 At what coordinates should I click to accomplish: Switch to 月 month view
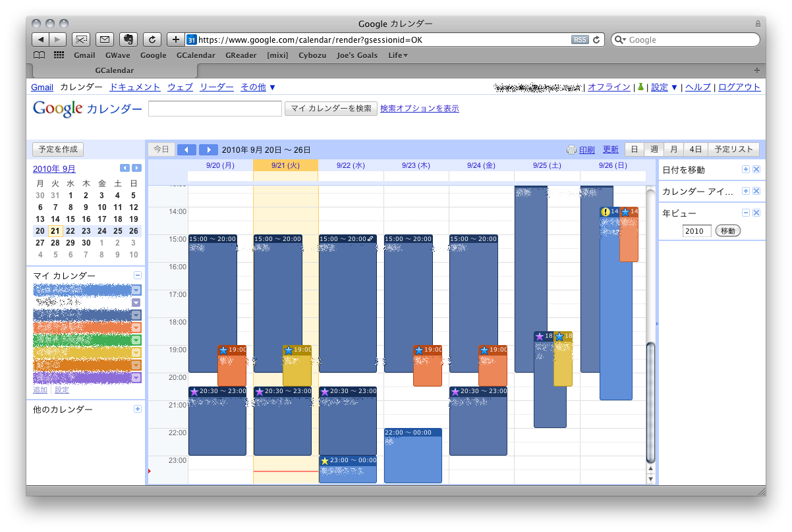[x=674, y=149]
